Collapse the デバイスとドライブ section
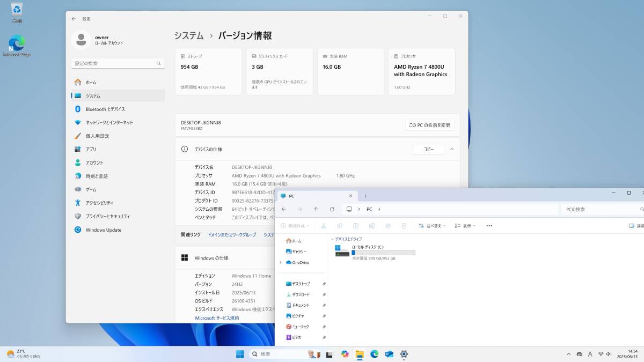This screenshot has width=644, height=362. 333,239
